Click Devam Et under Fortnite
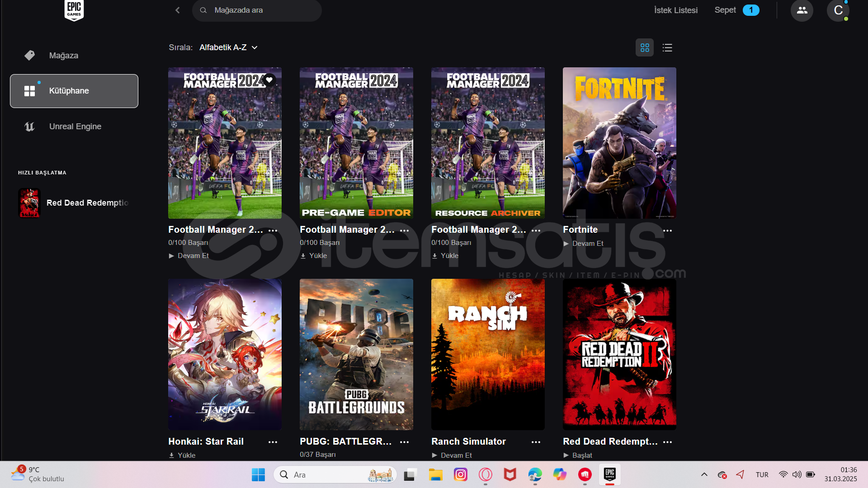This screenshot has width=868, height=488. (583, 244)
